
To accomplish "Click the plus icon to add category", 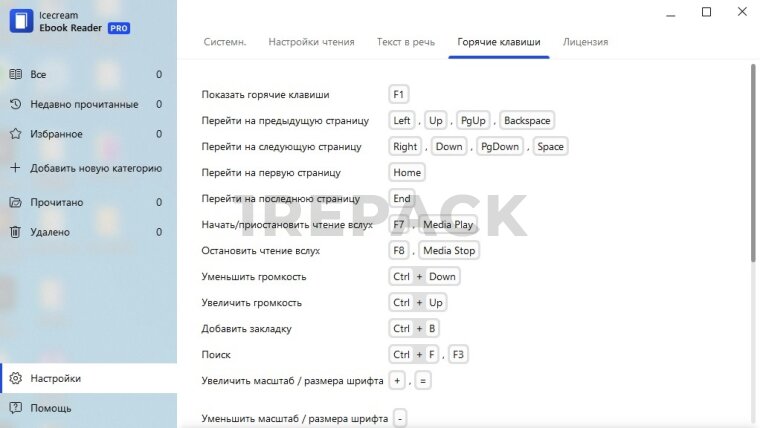I will coord(15,168).
